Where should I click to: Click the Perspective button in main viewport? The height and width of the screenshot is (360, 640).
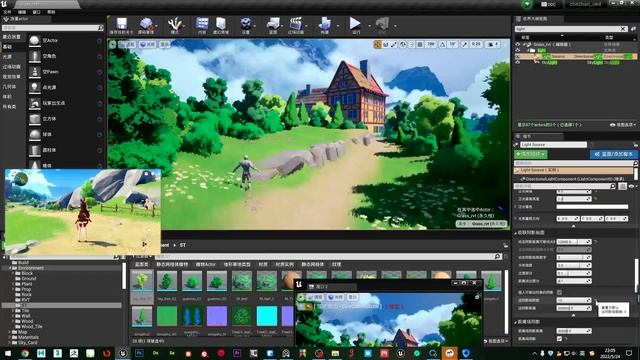pyautogui.click(x=128, y=44)
